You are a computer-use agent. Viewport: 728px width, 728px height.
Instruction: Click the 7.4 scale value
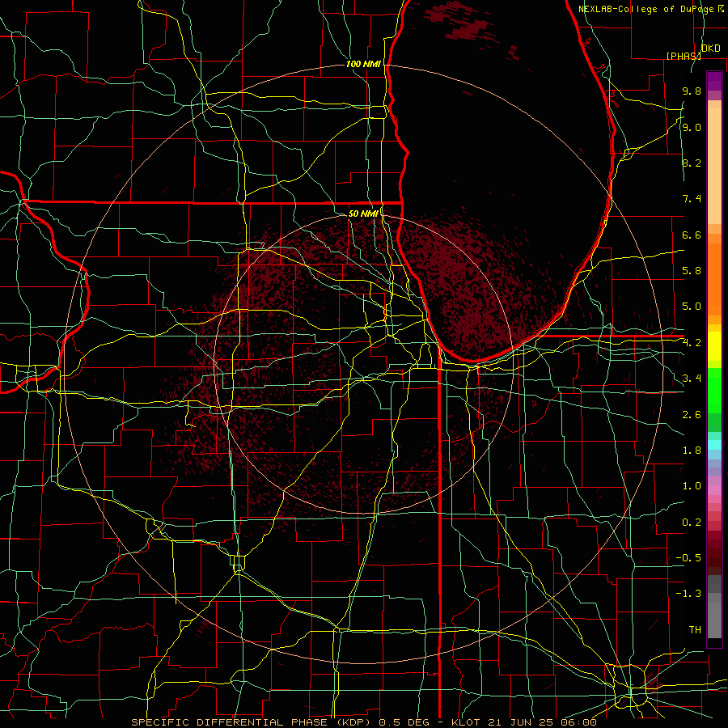pyautogui.click(x=692, y=199)
